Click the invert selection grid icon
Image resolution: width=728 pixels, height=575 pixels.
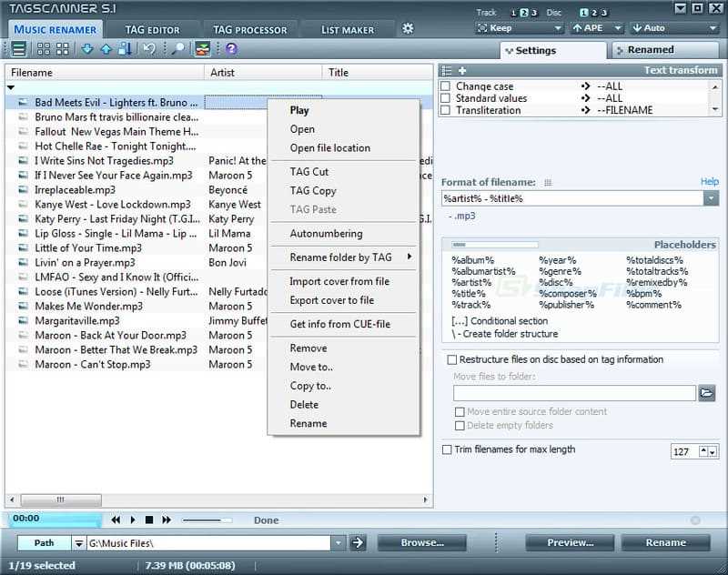[x=62, y=49]
